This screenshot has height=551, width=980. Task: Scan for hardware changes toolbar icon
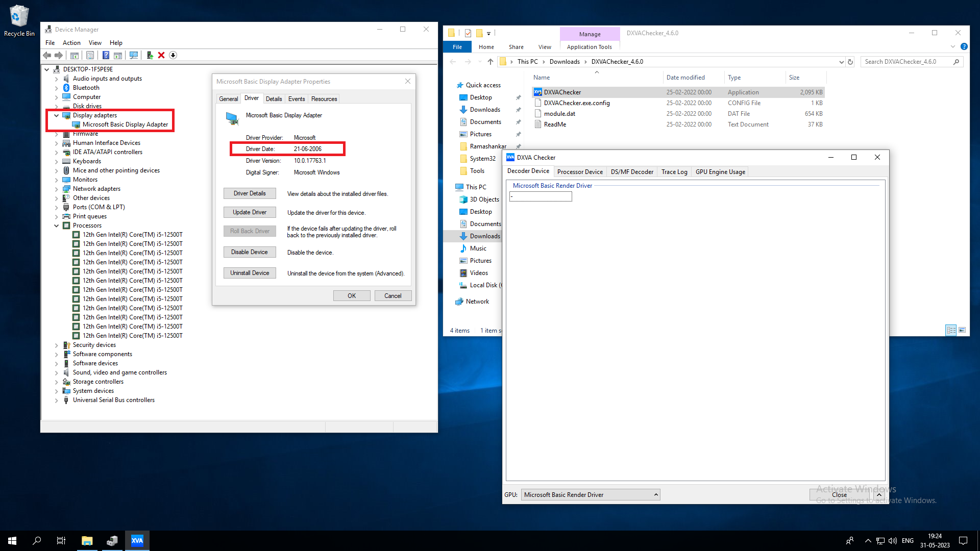(134, 55)
